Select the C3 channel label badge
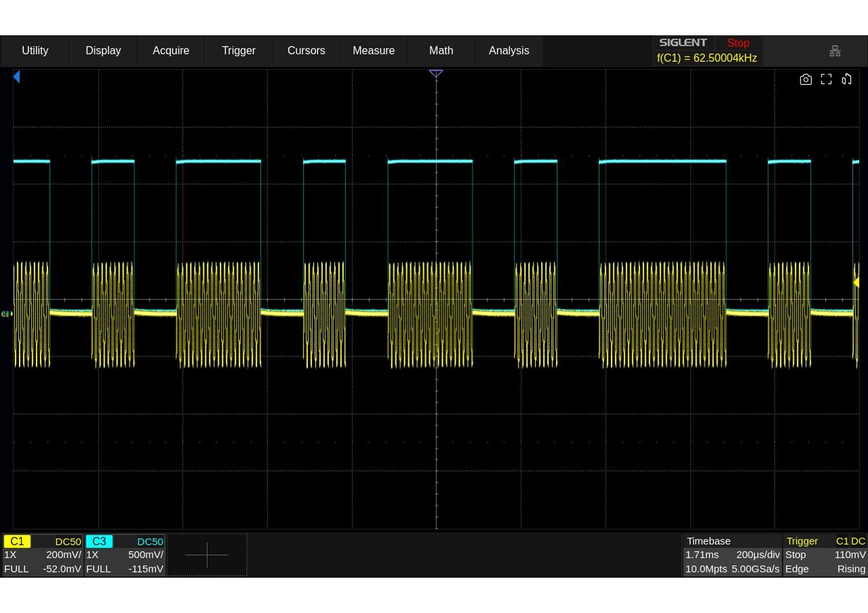Screen dimensions: 868x613 pos(99,541)
